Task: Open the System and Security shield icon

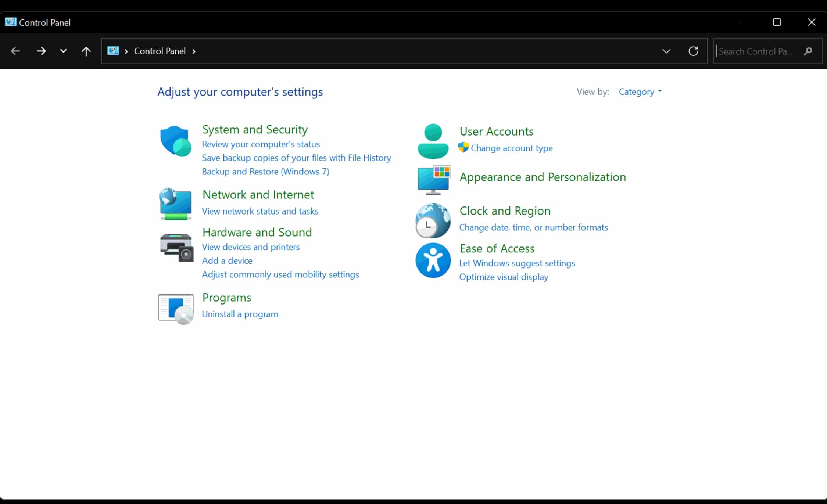Action: tap(176, 141)
